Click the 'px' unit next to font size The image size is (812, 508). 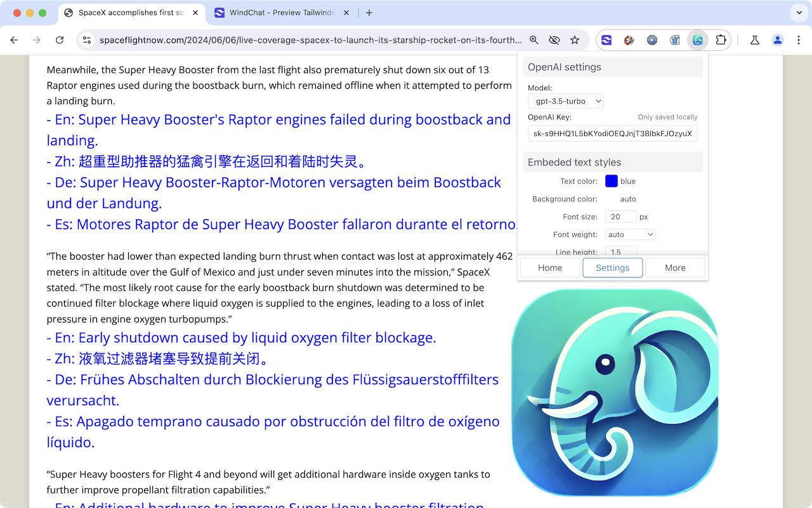(644, 217)
